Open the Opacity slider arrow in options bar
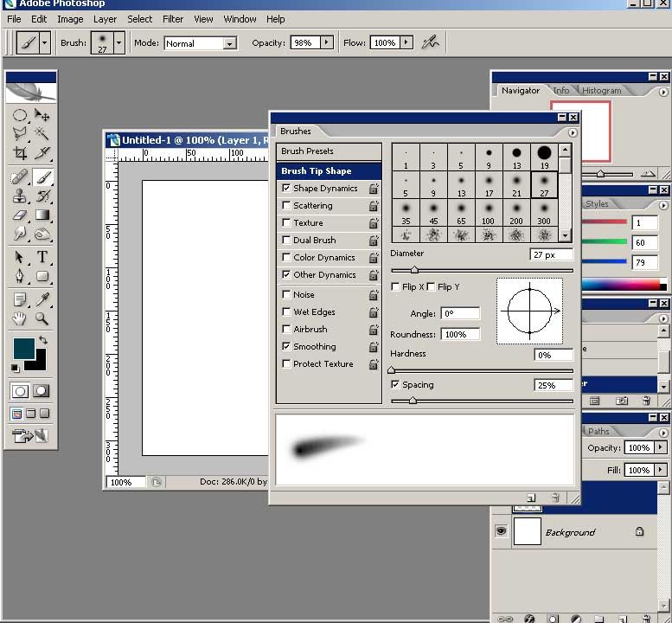This screenshot has width=672, height=623. click(327, 42)
